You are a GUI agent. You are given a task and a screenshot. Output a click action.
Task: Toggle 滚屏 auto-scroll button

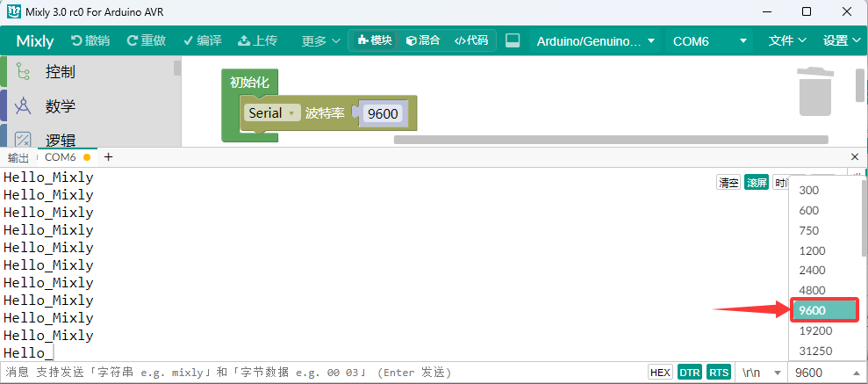coord(757,182)
